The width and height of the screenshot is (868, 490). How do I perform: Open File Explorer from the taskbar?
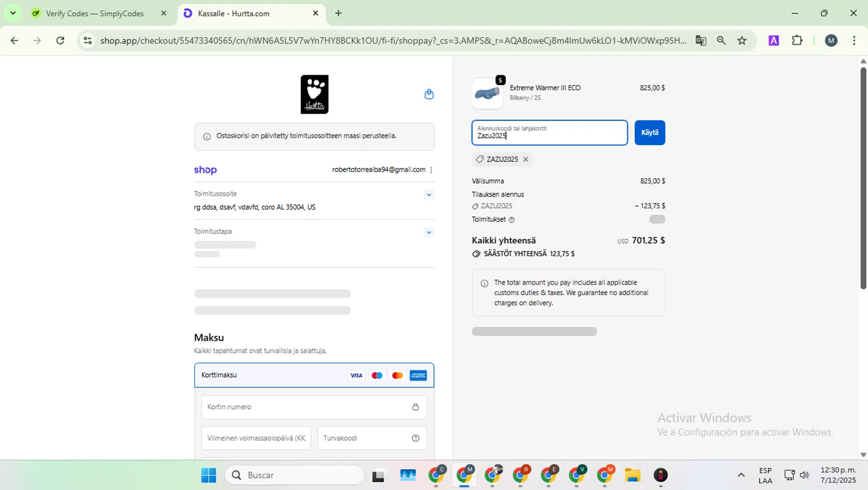[x=632, y=476]
